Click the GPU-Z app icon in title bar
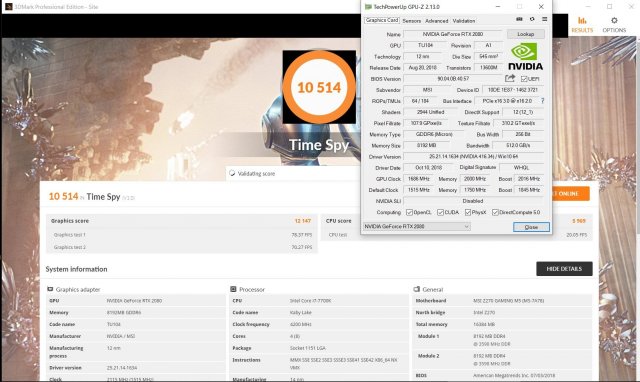The width and height of the screenshot is (640, 382). 368,7
